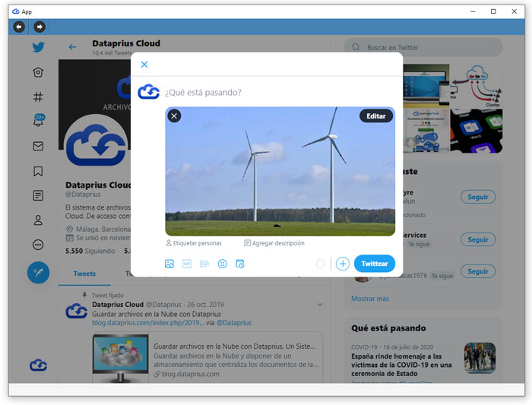The width and height of the screenshot is (532, 405).
Task: Expand the pinned tweet options chevron
Action: click(320, 305)
